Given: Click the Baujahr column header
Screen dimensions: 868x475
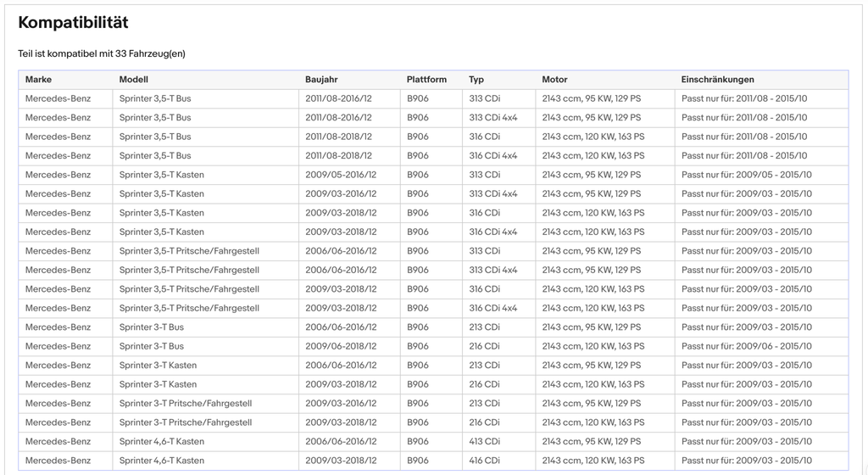Looking at the screenshot, I should pyautogui.click(x=321, y=80).
